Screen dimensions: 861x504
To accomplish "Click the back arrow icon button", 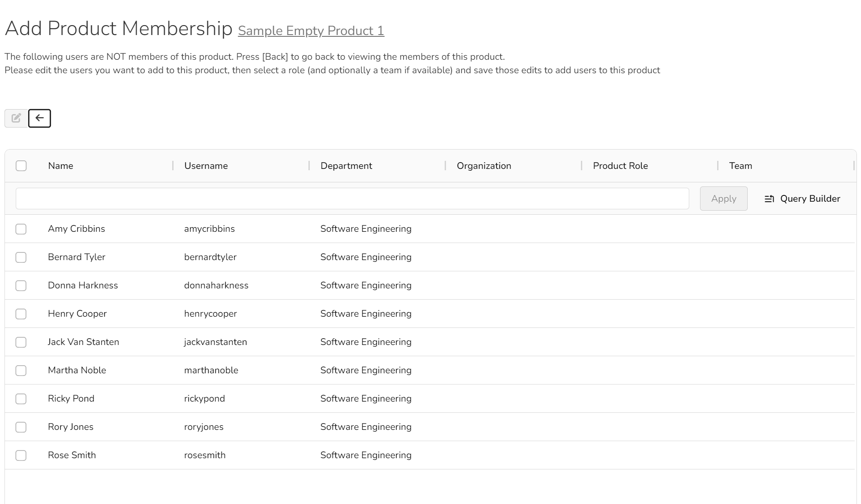I will [40, 118].
